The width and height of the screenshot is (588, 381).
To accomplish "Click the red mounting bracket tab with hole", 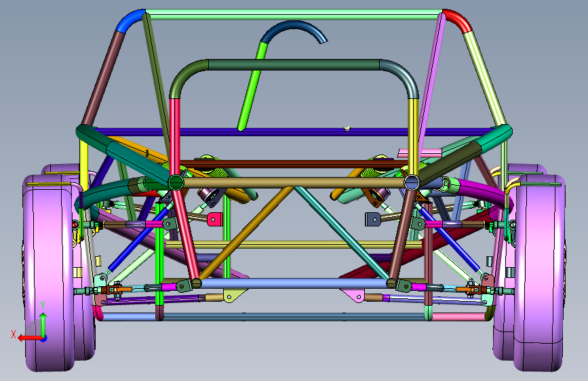I will coord(215,220).
